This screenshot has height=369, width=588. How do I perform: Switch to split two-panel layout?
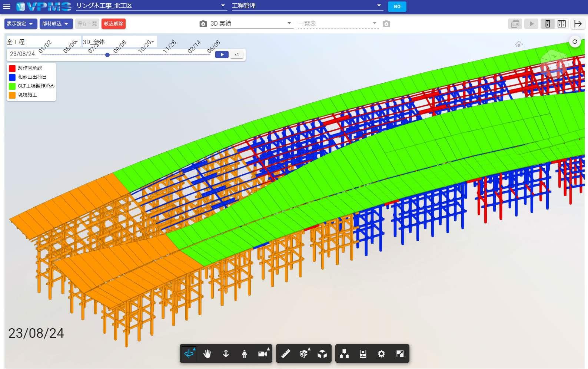pos(562,24)
